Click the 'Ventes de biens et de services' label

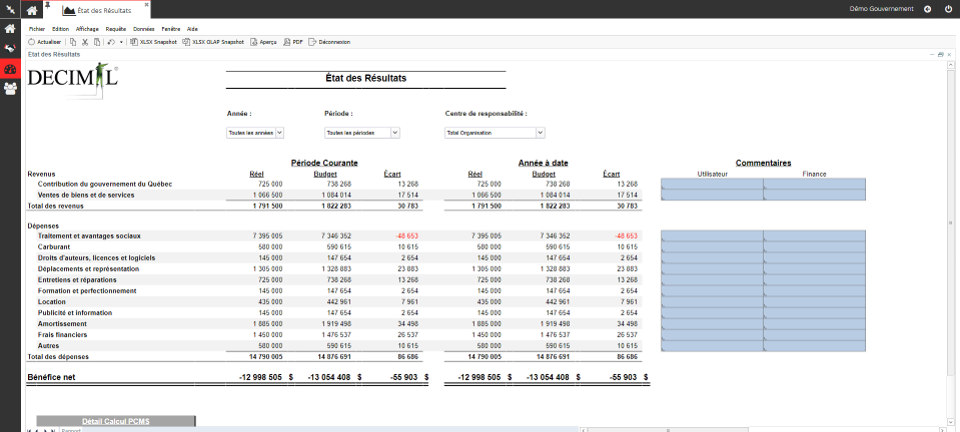[86, 195]
